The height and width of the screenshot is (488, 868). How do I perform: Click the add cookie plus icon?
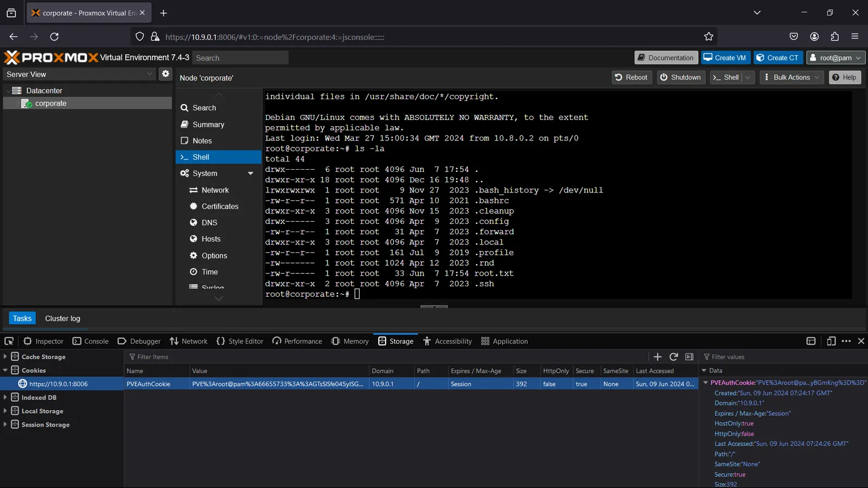(x=658, y=357)
